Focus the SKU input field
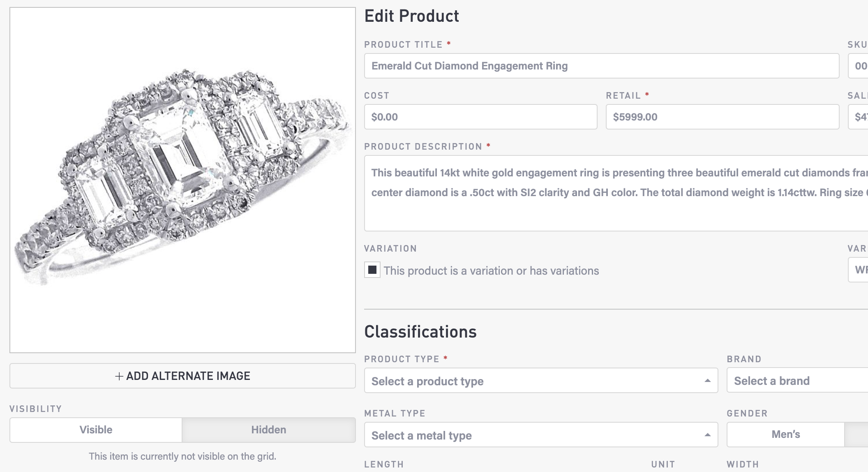 [859, 66]
